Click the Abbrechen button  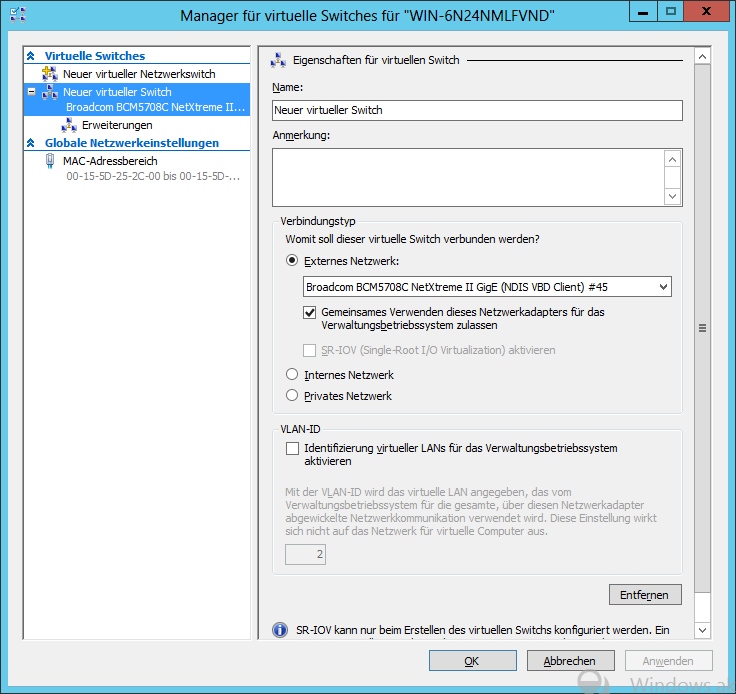click(x=569, y=661)
